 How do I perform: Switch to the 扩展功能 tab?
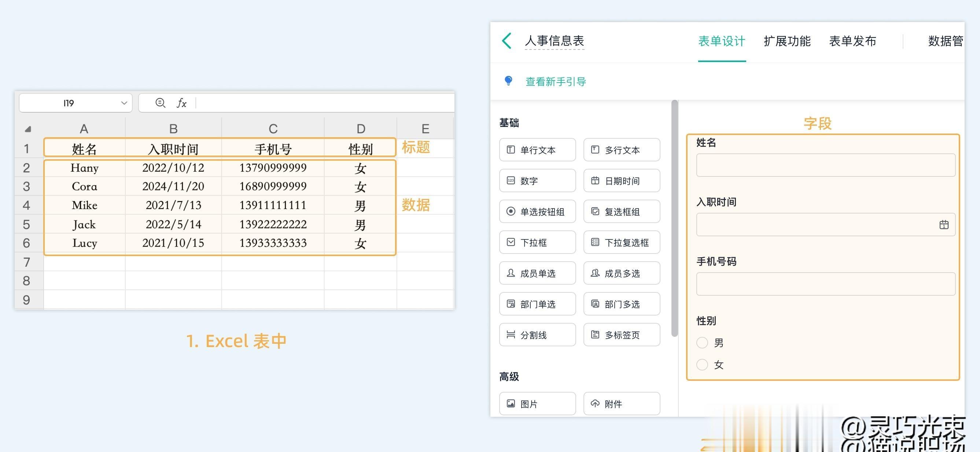(x=787, y=41)
